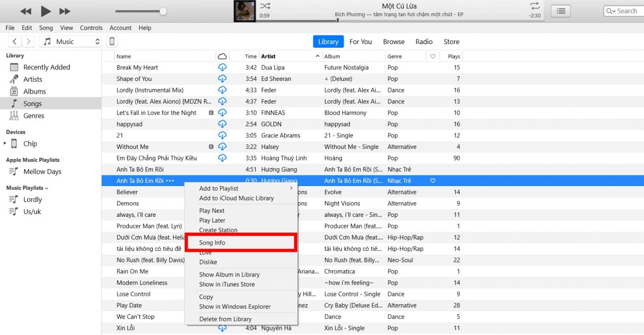
Task: Toggle love heart on selected song
Action: [432, 181]
